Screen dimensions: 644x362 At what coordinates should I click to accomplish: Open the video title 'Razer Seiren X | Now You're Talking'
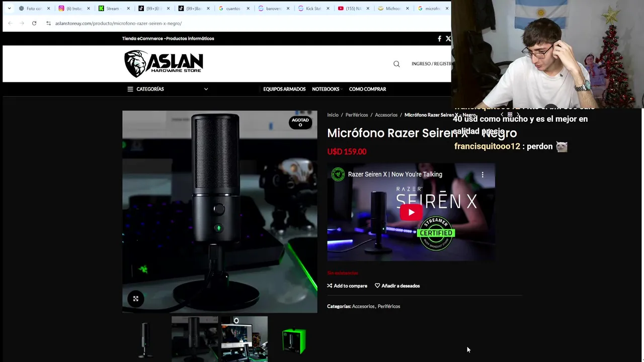point(395,174)
